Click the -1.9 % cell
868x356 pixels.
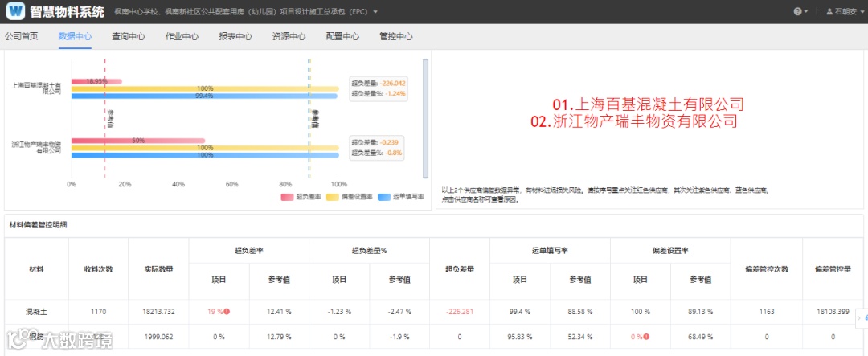point(399,336)
